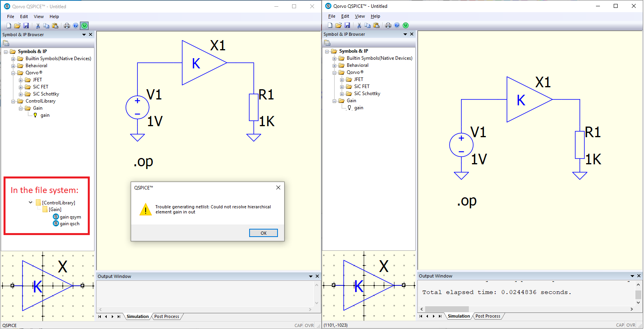Click horizontal scrollbar thumb in right Output Window
Viewport: 644px width, 329px height.
[447, 309]
